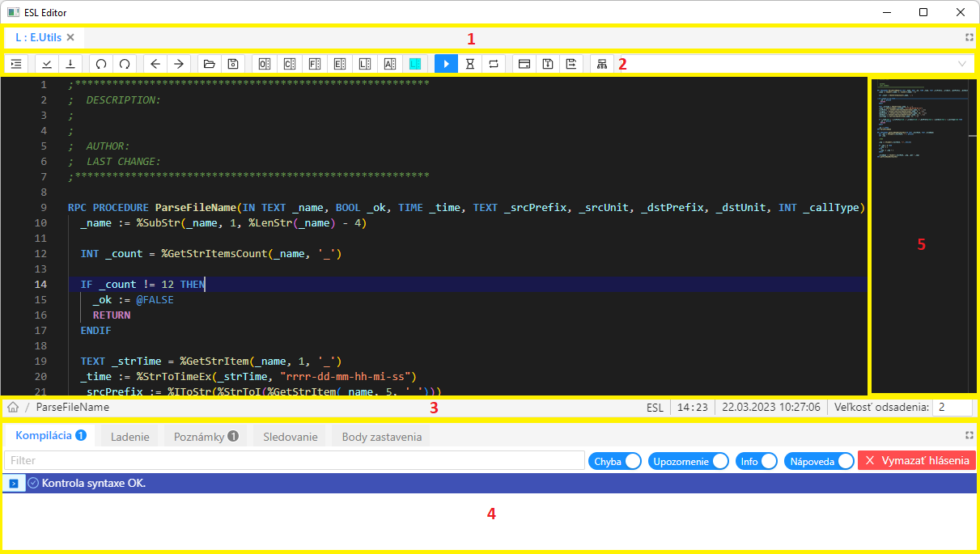Screen dimensions: 980x554
Task: Click the hierarchy tree structure icon
Action: tap(601, 64)
